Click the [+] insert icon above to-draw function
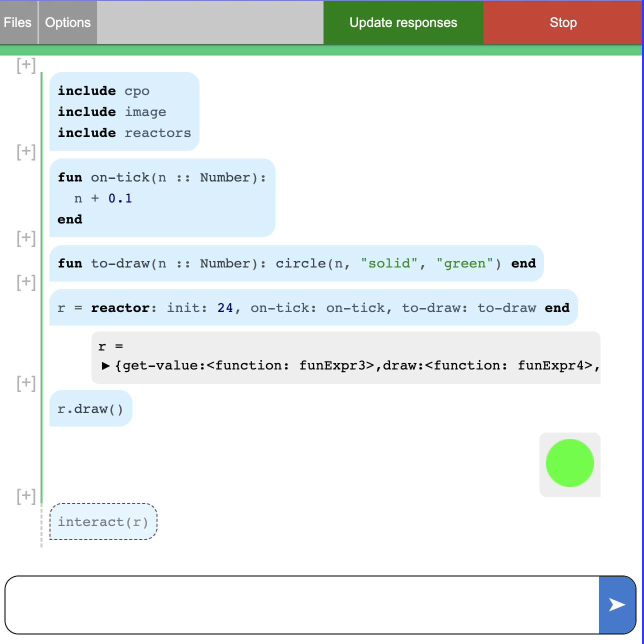Screen dimensions: 644x644 coord(26,238)
